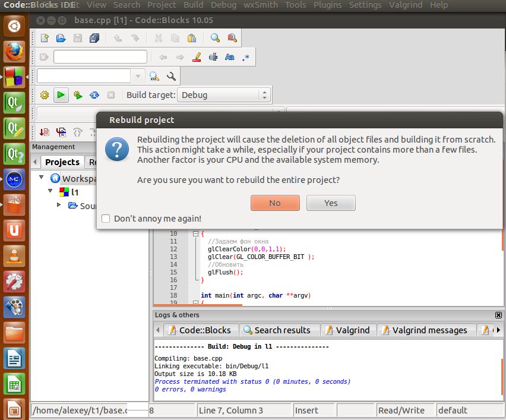Toggle the Match case 'Aa' icon

click(x=229, y=58)
